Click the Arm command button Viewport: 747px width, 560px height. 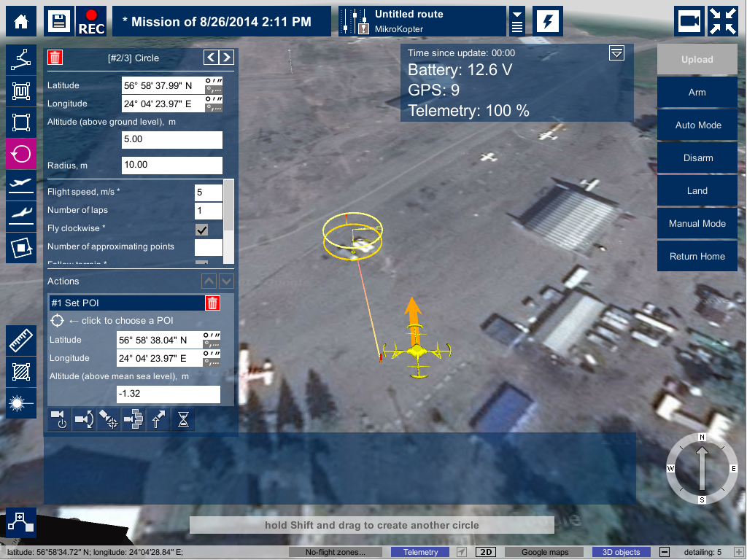click(x=697, y=93)
